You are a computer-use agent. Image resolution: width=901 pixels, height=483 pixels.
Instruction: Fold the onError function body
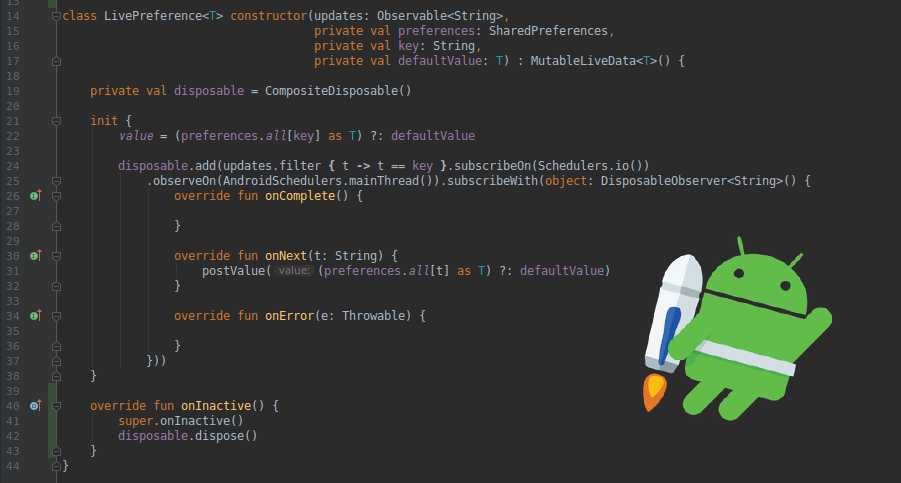(x=56, y=315)
